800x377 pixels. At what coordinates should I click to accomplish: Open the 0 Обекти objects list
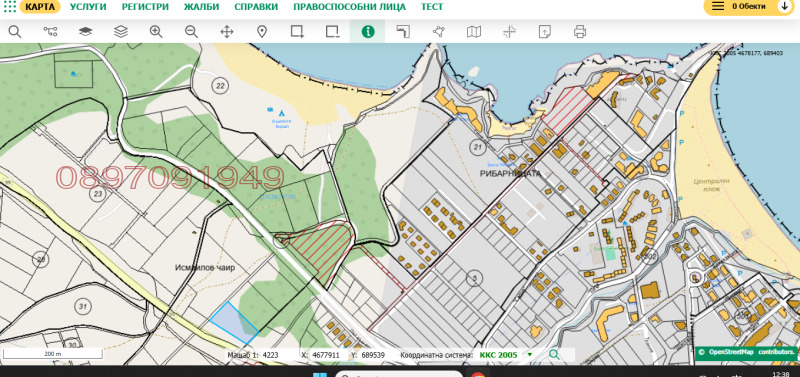pyautogui.click(x=748, y=6)
